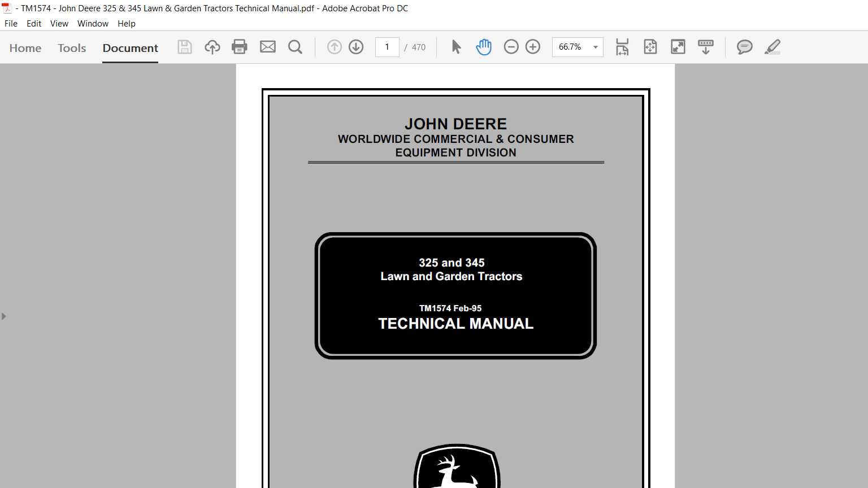Click the fit width scrolling icon
The width and height of the screenshot is (868, 488).
pos(622,47)
